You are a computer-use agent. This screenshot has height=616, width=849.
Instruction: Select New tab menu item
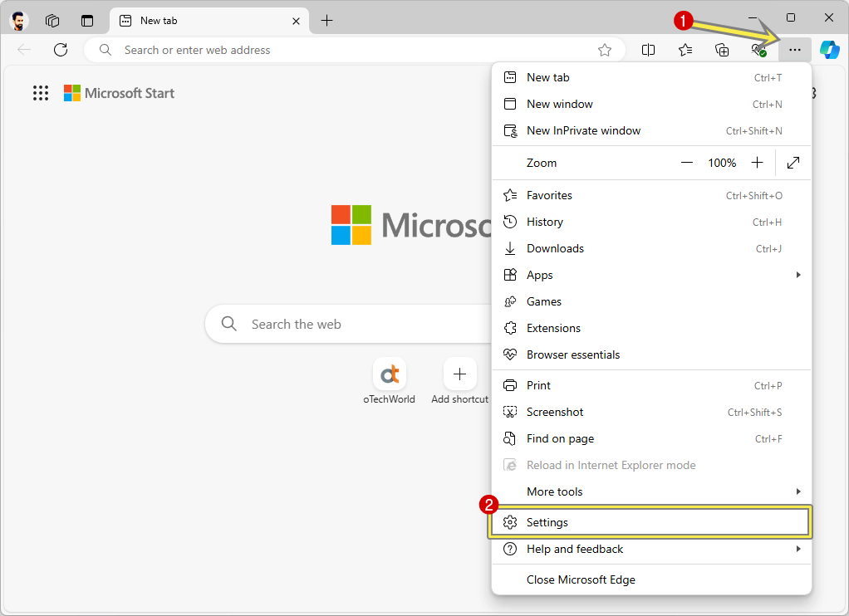click(x=651, y=77)
